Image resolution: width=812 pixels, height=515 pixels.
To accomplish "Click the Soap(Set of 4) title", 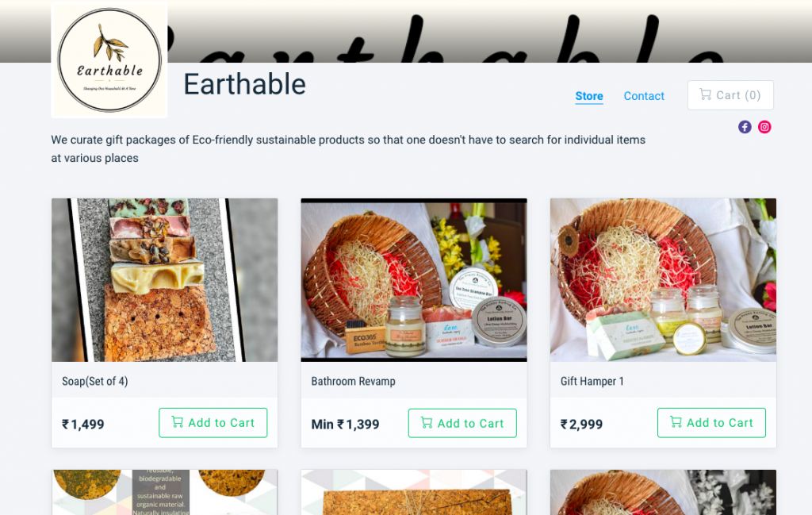I will (x=95, y=382).
